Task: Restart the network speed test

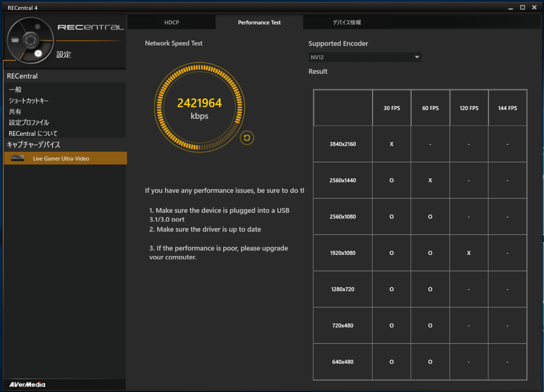Action: tap(247, 138)
